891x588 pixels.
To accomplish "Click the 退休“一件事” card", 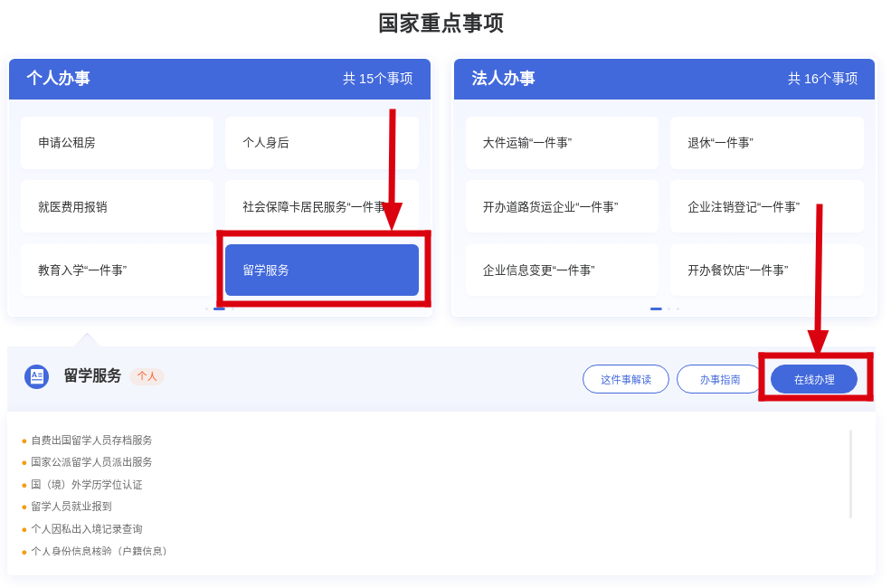I will [766, 143].
